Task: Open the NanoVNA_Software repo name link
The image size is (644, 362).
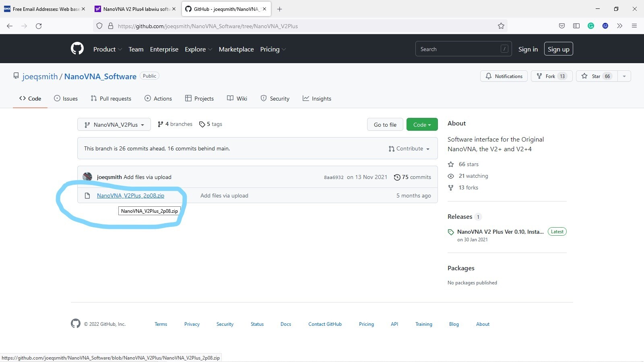Action: coord(100,76)
